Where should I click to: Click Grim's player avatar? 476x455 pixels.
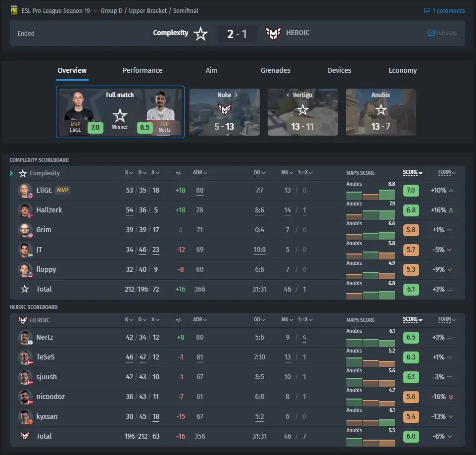[25, 230]
